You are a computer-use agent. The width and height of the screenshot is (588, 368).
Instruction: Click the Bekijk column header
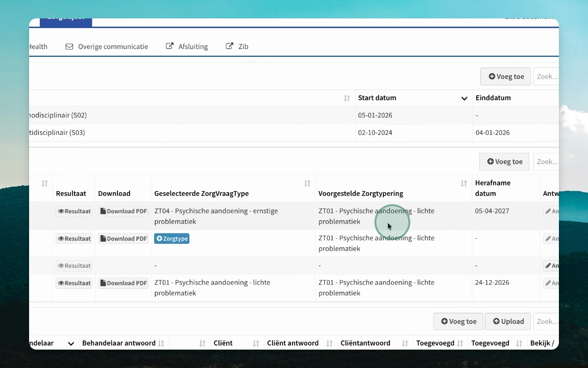(x=542, y=343)
